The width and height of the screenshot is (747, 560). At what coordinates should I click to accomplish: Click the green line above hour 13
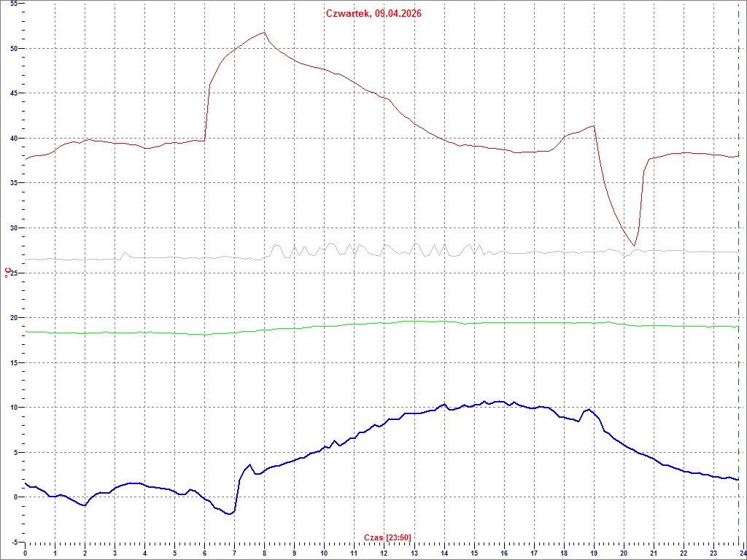pyautogui.click(x=414, y=321)
